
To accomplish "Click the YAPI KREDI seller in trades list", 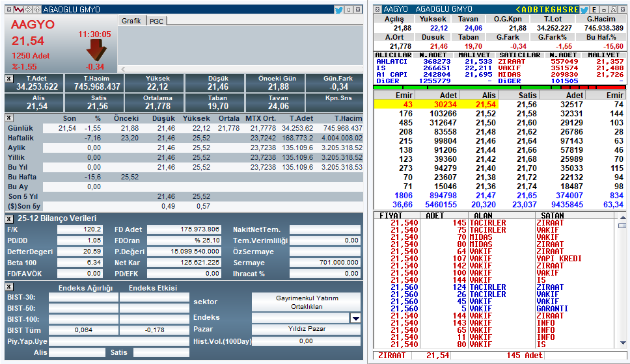I will [x=559, y=259].
